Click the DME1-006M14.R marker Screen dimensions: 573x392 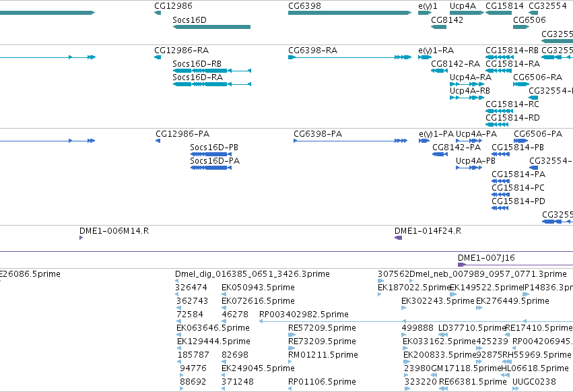click(81, 238)
